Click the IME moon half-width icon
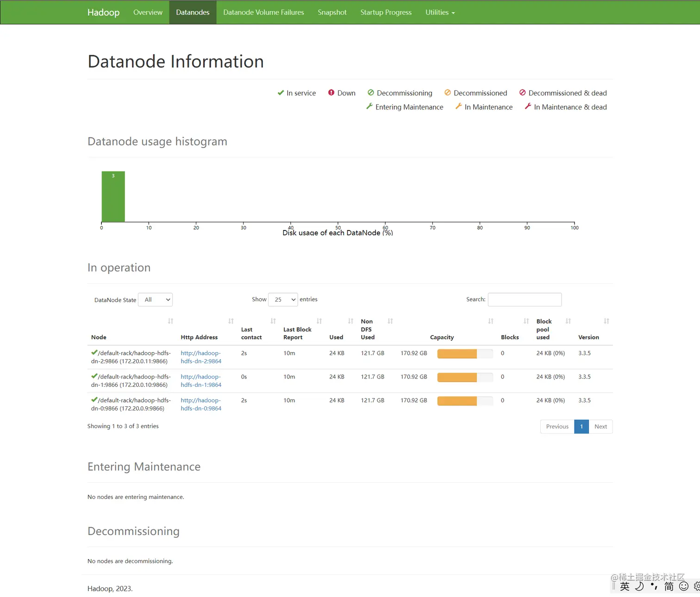The height and width of the screenshot is (597, 700). [639, 586]
